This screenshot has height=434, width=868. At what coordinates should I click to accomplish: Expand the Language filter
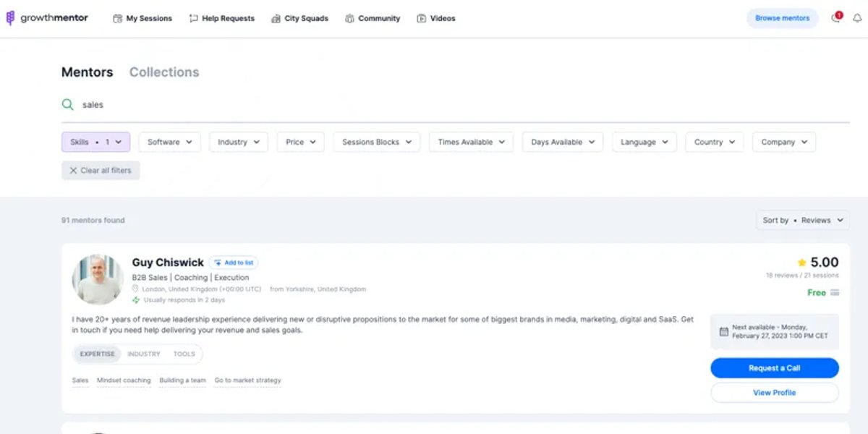click(644, 142)
